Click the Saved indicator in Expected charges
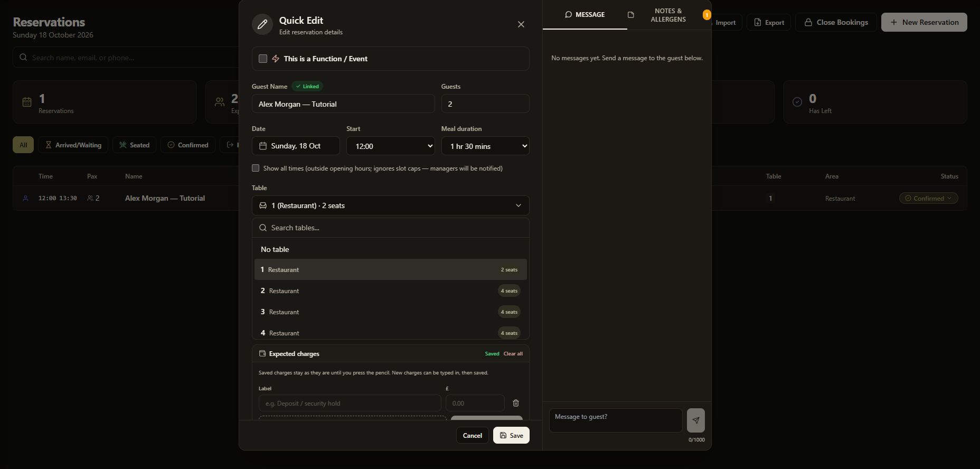 tap(492, 353)
